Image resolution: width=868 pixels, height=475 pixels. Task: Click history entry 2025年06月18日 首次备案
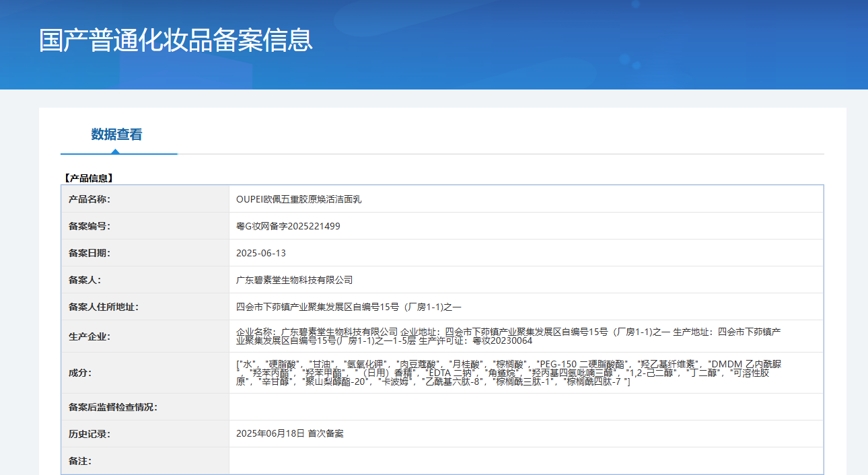pyautogui.click(x=289, y=434)
